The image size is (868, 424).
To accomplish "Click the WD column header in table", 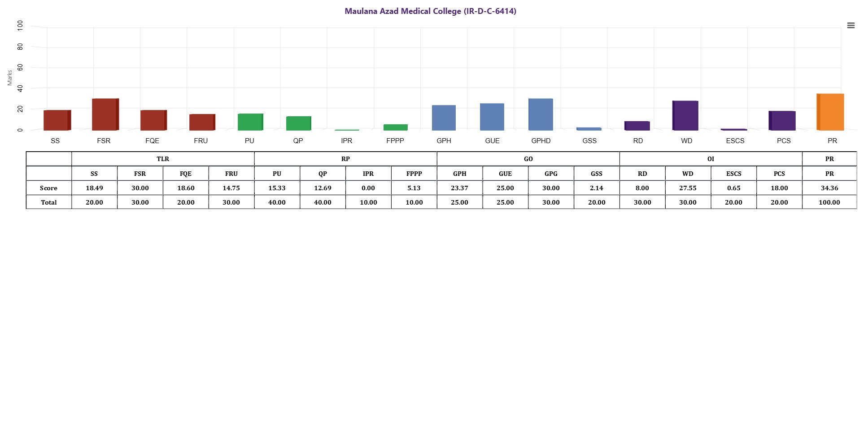I will point(688,174).
